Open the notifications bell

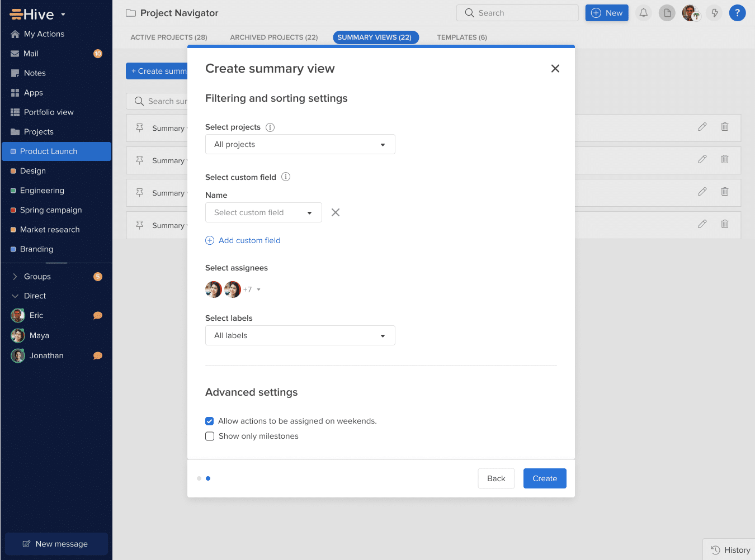pos(643,12)
